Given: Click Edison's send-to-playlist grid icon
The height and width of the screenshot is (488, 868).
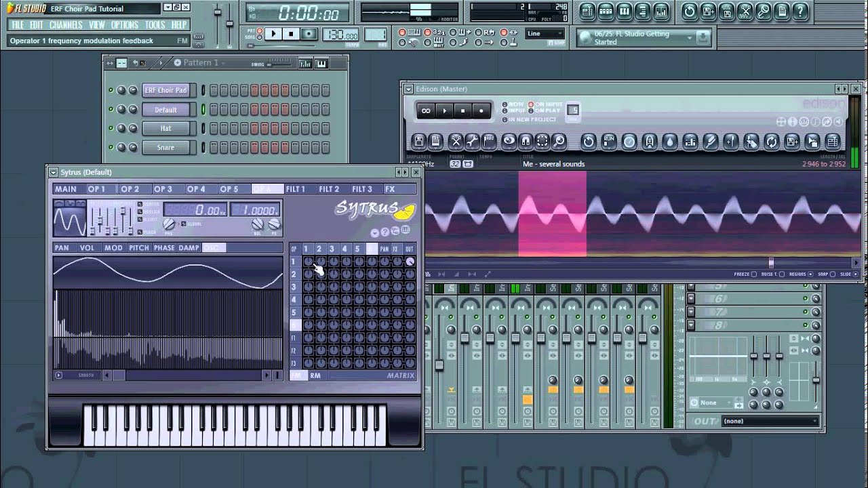Looking at the screenshot, I should coord(833,141).
